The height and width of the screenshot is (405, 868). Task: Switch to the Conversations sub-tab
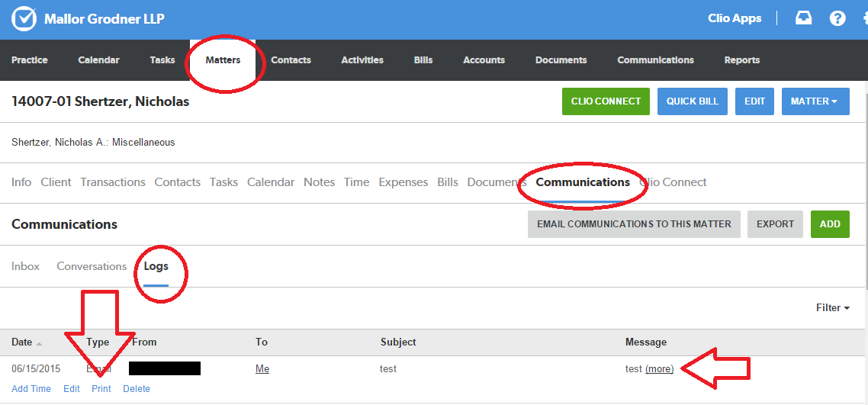coord(92,266)
